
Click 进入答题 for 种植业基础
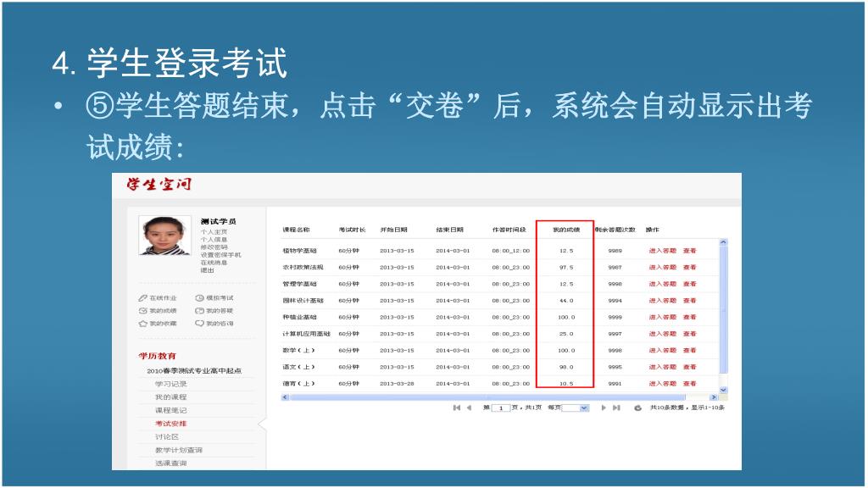click(663, 317)
